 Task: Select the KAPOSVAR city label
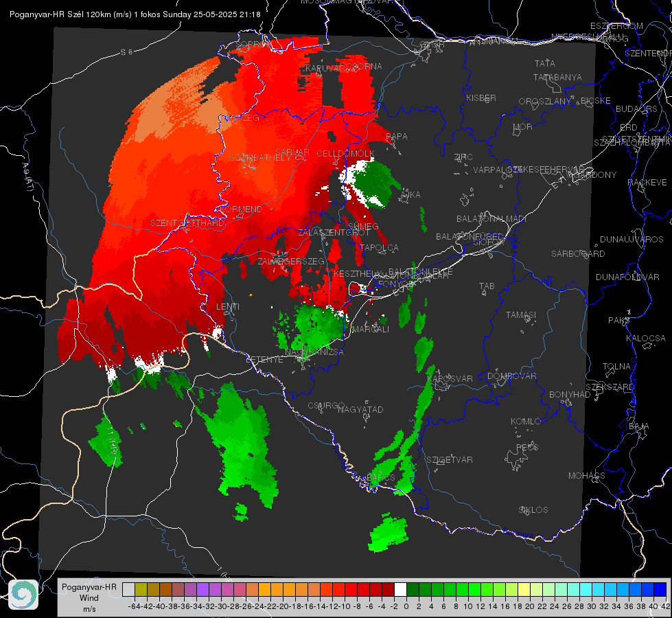450,378
